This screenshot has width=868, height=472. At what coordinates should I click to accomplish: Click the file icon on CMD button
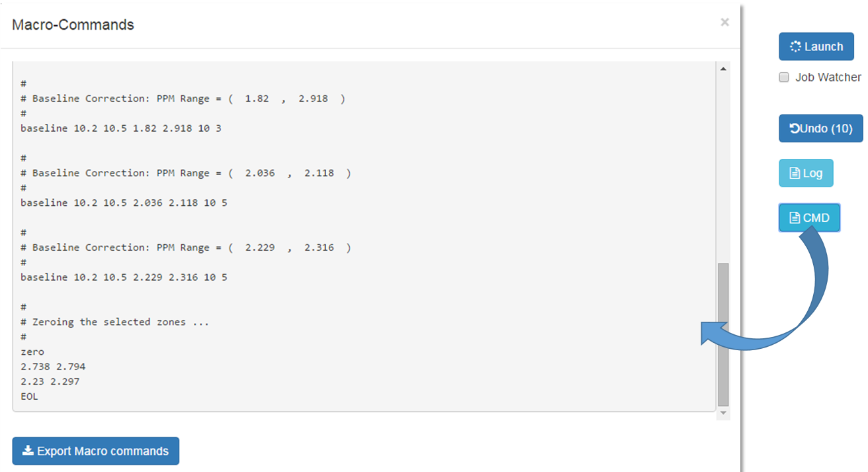pos(795,218)
